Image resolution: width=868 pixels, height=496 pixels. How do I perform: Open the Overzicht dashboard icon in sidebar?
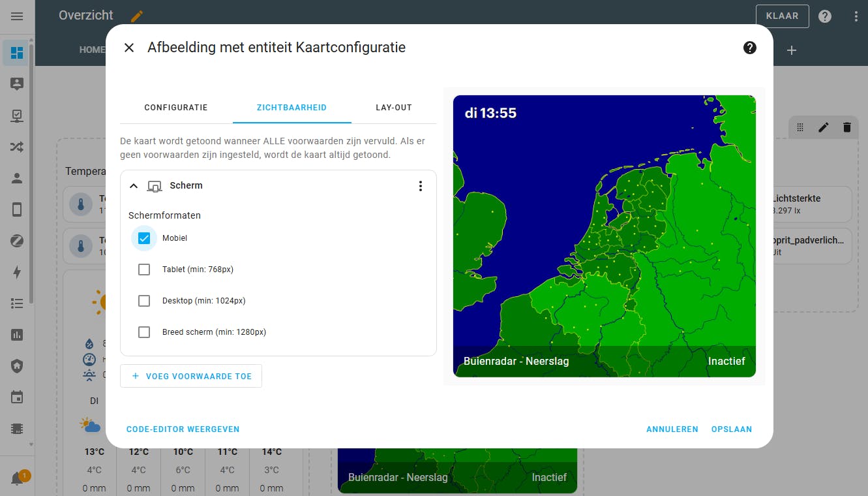[x=17, y=53]
